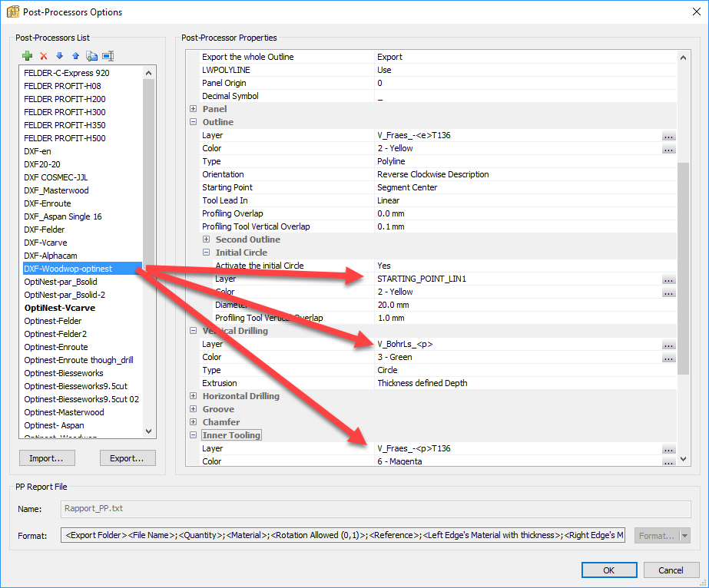The height and width of the screenshot is (588, 709).
Task: Select Optinest-Felder2 post-processor
Action: click(x=55, y=334)
